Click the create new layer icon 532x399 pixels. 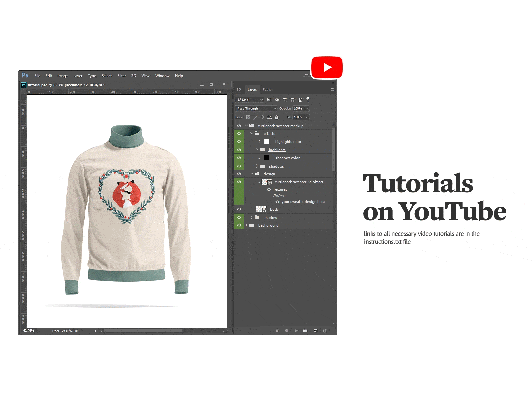[x=315, y=331]
